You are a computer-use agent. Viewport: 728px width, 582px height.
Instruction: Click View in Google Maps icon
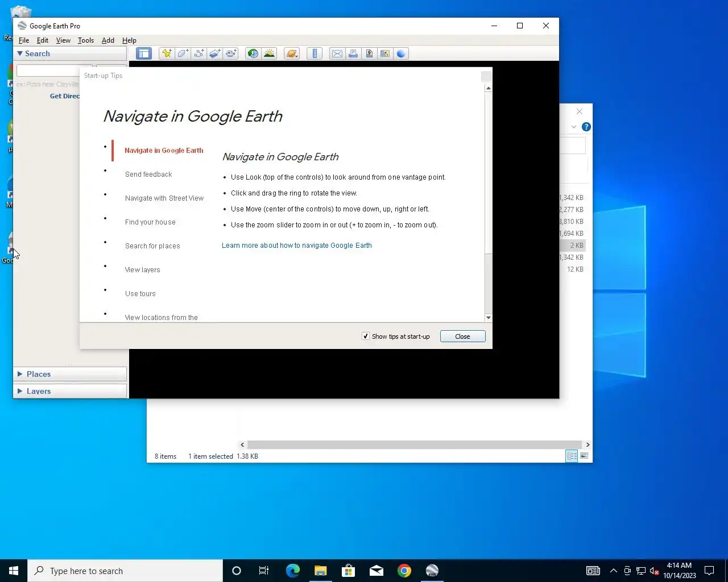point(385,53)
